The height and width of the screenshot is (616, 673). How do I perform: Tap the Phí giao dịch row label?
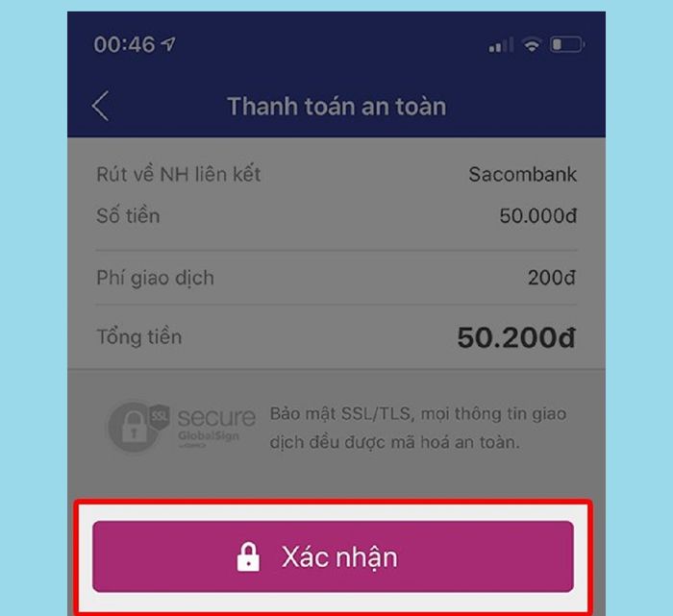coord(155,278)
